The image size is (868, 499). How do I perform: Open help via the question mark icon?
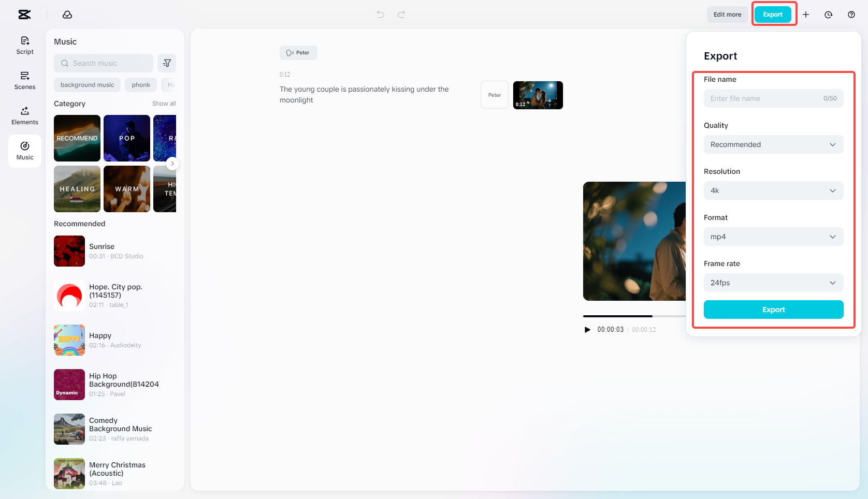[x=851, y=14]
